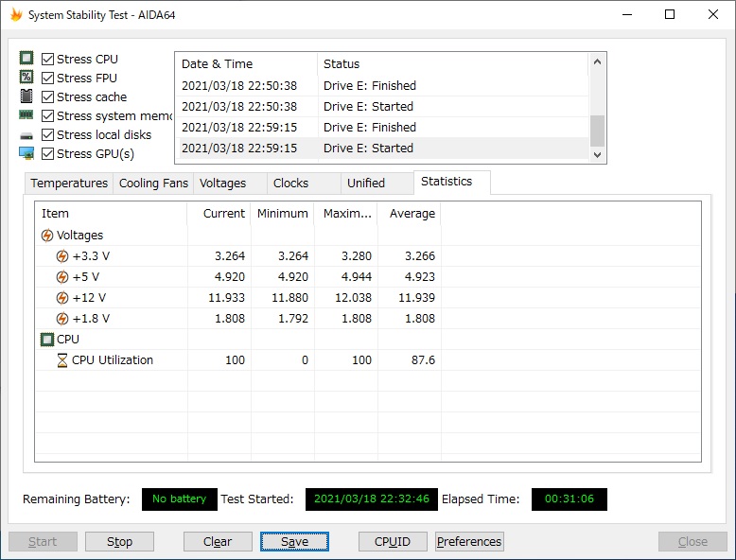Click the hourglass icon next to CPU Utilization
This screenshot has width=736, height=560.
tap(62, 360)
